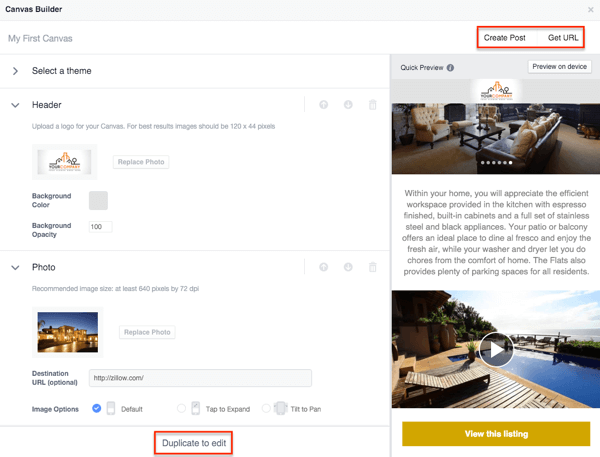
Task: Delete the Header section with trash icon
Action: click(x=373, y=104)
